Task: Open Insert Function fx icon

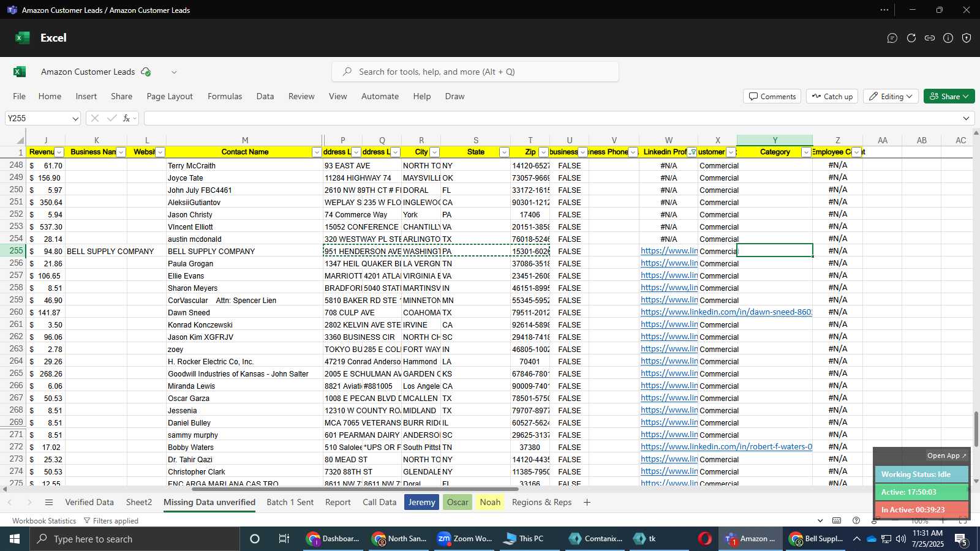Action: pyautogui.click(x=127, y=118)
